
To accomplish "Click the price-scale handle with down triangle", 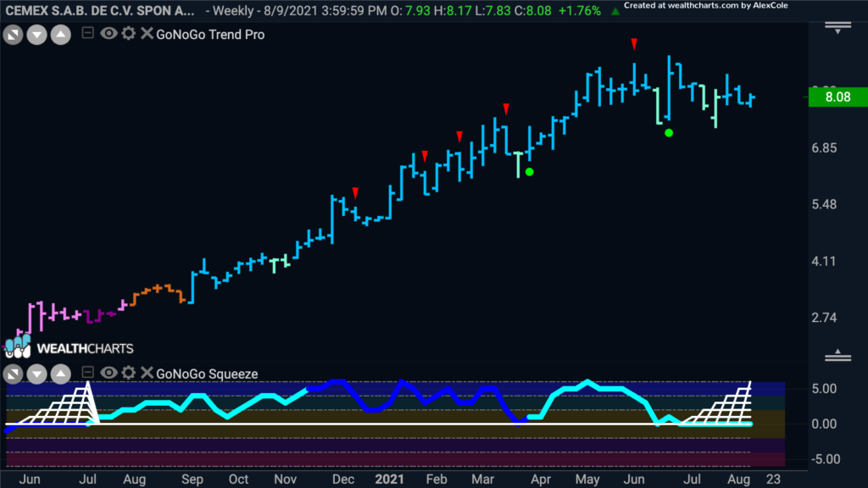I will coord(838,28).
